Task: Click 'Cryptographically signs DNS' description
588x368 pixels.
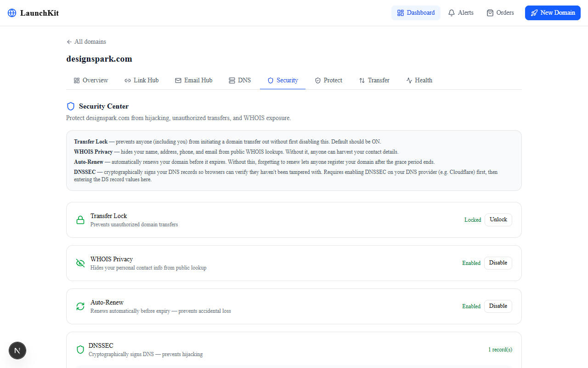Action: tap(146, 354)
